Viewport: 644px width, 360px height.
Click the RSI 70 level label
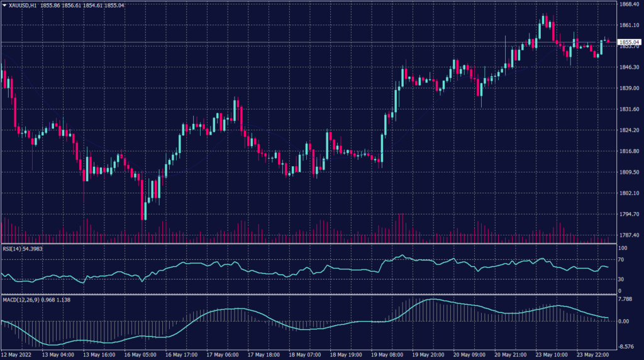pyautogui.click(x=621, y=259)
